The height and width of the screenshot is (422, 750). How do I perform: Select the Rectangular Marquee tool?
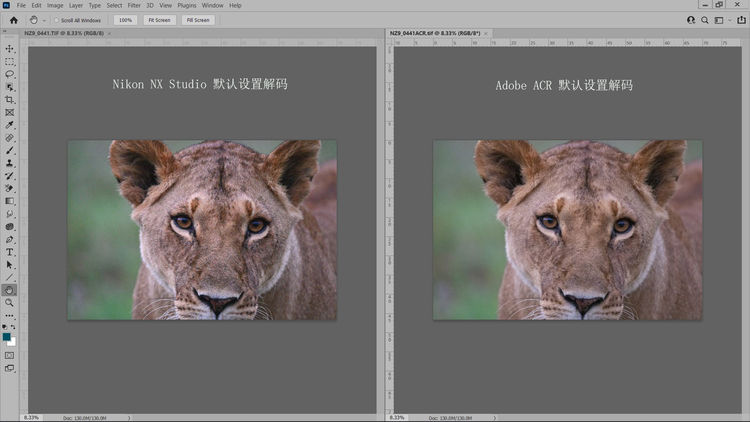pyautogui.click(x=10, y=61)
